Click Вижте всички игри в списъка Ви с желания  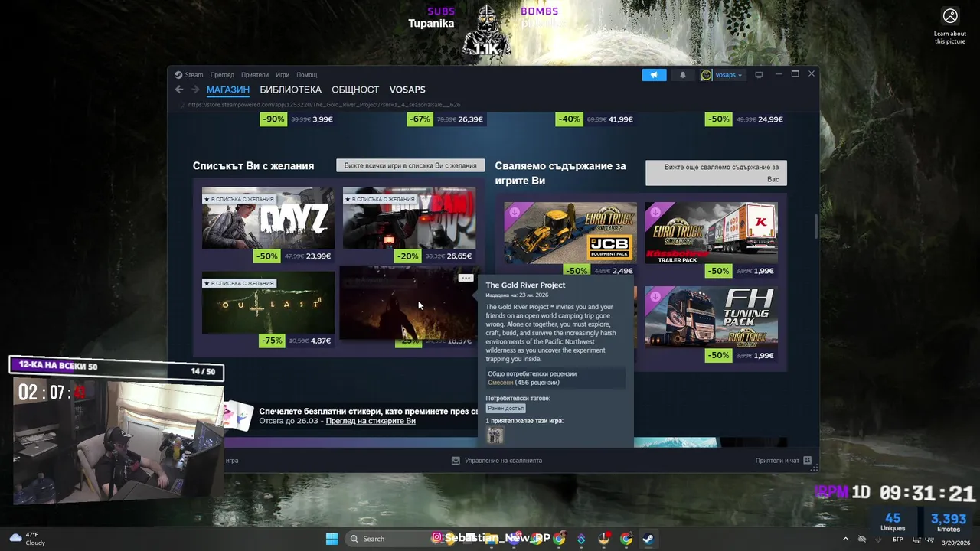pyautogui.click(x=410, y=165)
